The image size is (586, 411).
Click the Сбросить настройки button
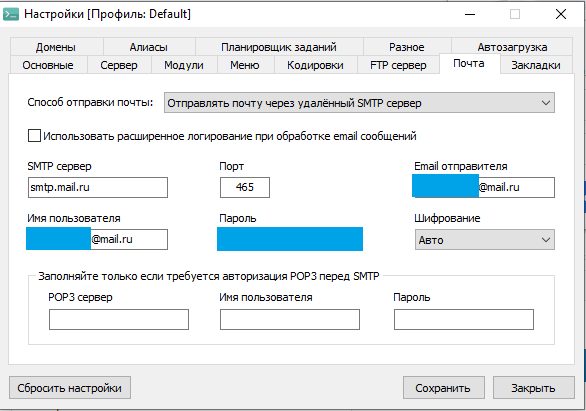point(70,388)
